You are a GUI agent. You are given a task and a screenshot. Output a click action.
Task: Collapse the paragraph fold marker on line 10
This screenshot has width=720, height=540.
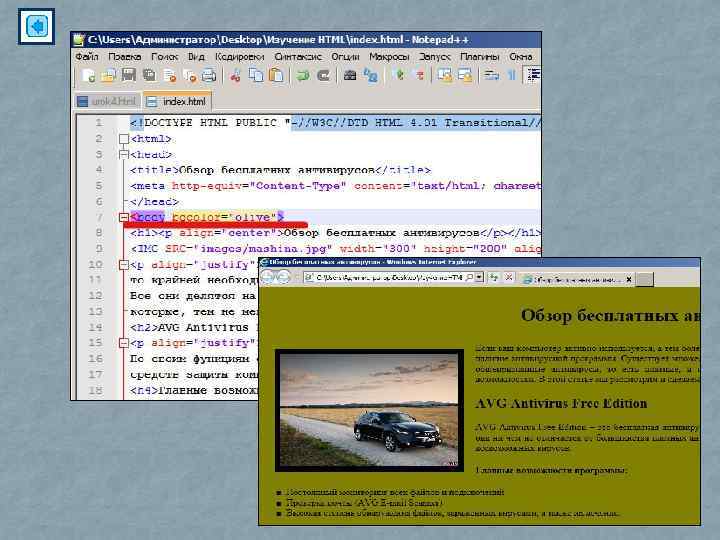click(x=124, y=264)
